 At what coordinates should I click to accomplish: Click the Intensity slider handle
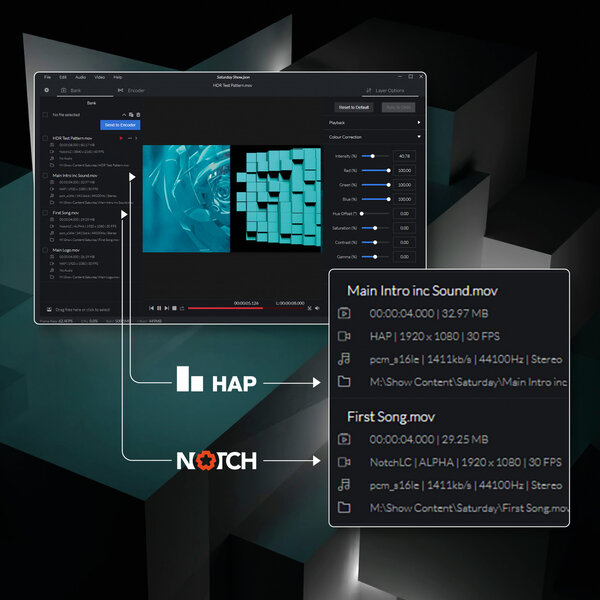tap(372, 156)
